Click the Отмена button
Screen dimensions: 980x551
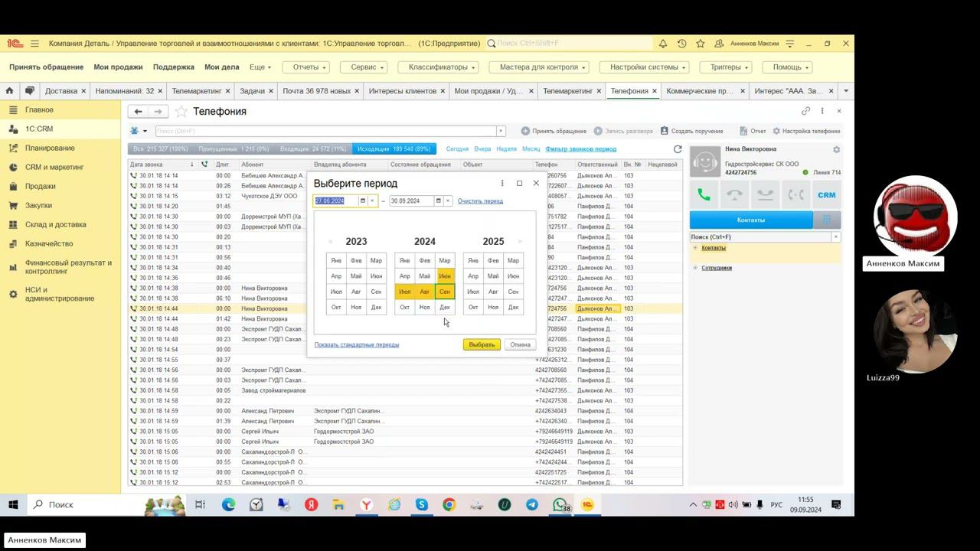521,344
